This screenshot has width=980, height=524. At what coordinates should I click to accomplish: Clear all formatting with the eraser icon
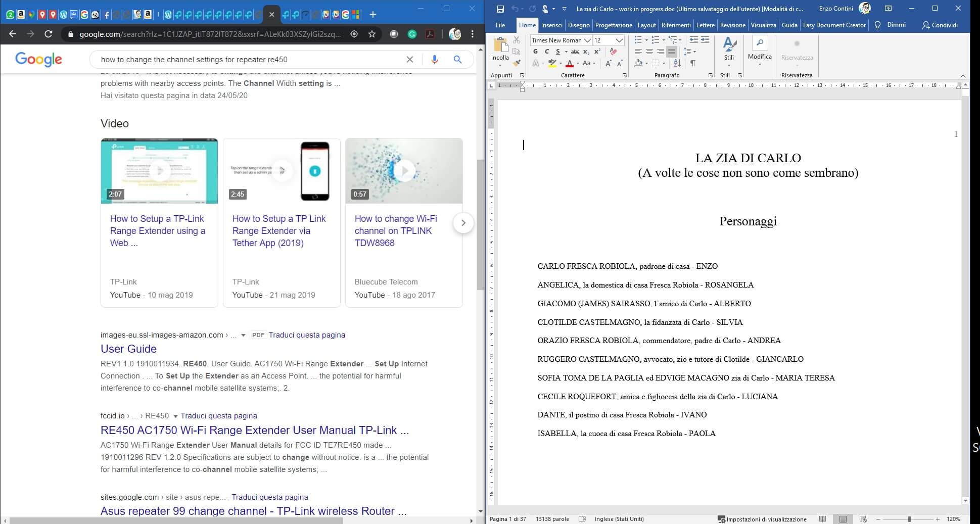coord(613,52)
